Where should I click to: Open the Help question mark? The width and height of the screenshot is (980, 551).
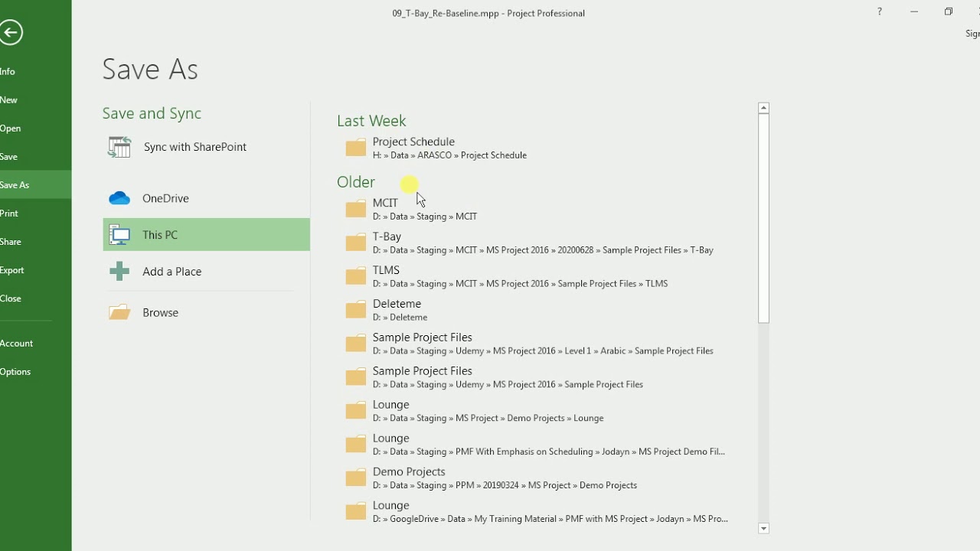(x=880, y=11)
